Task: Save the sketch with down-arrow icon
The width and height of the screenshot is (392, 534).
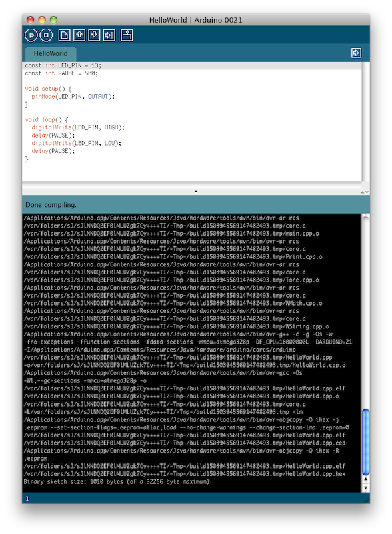Action: point(94,35)
